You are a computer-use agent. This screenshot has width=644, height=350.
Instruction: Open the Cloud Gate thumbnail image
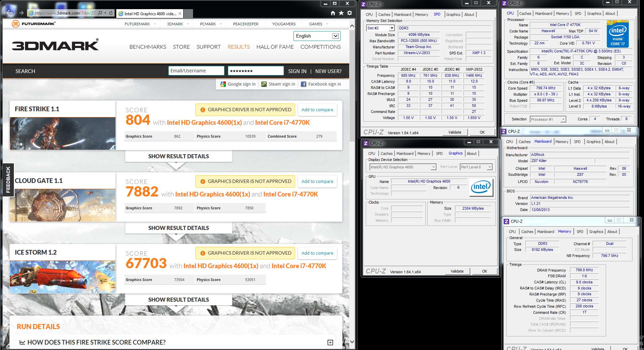[x=63, y=205]
